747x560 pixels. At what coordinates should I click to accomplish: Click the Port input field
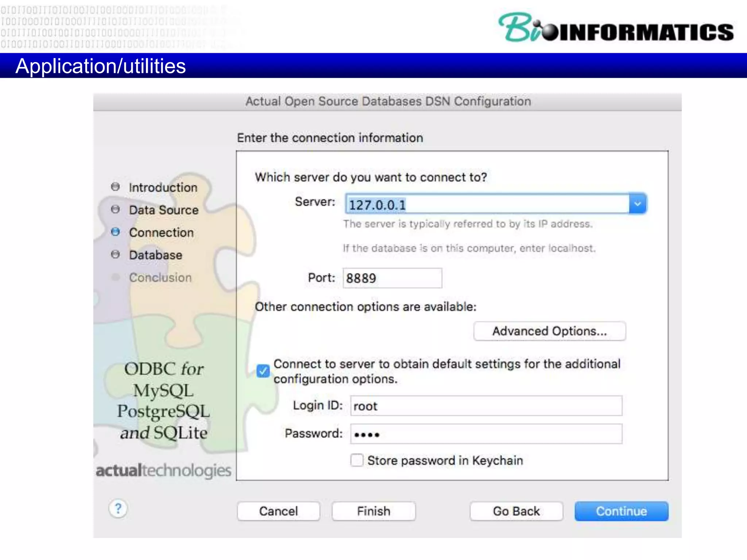click(392, 278)
